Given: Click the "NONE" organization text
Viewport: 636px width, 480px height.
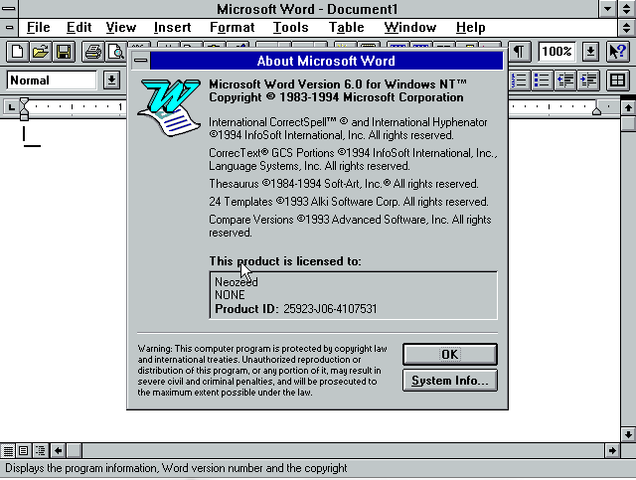Looking at the screenshot, I should pos(230,295).
